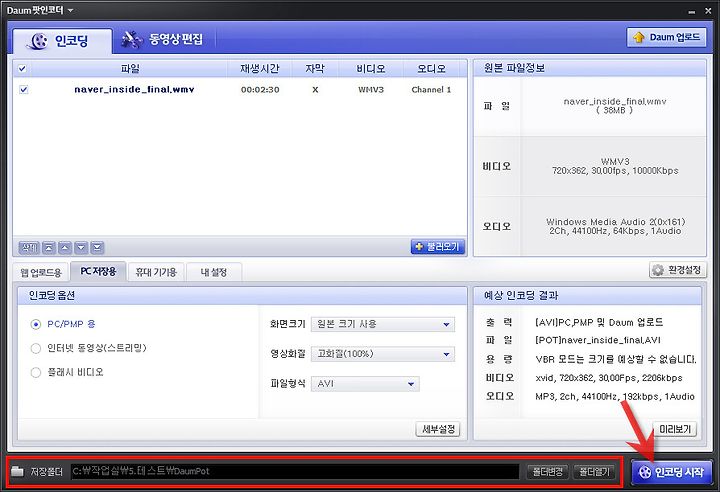Click the 삭제 delete button under file list
This screenshot has width=720, height=492.
[x=29, y=248]
